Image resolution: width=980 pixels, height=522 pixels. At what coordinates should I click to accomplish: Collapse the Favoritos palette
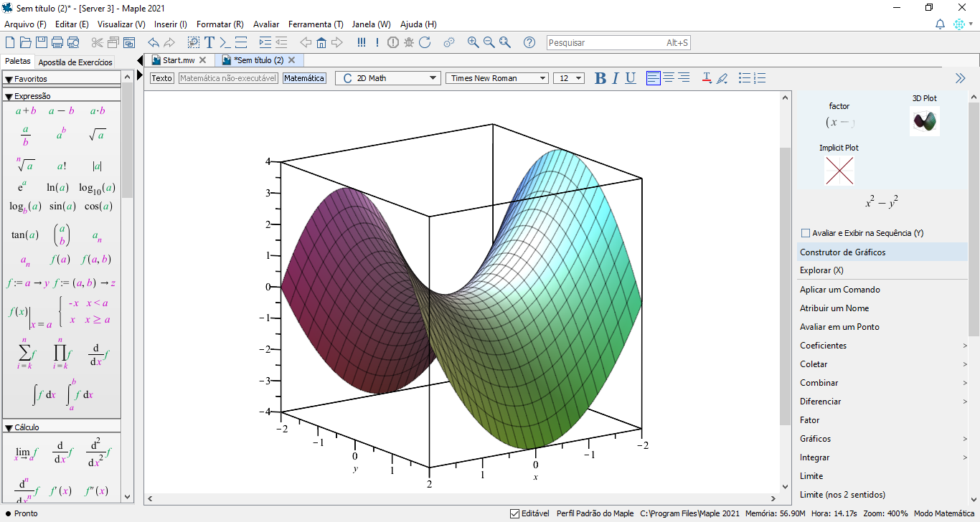pos(9,79)
